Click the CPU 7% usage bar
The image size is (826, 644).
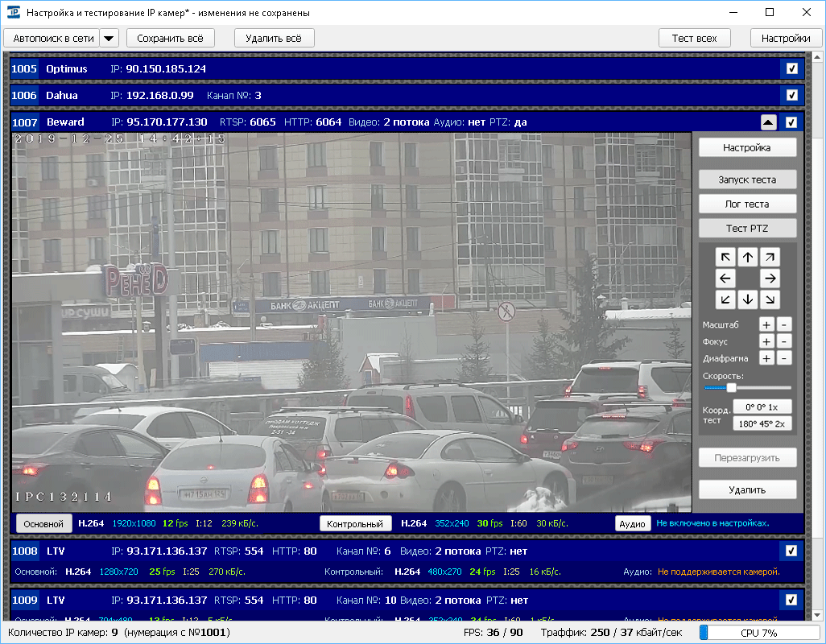(x=759, y=633)
